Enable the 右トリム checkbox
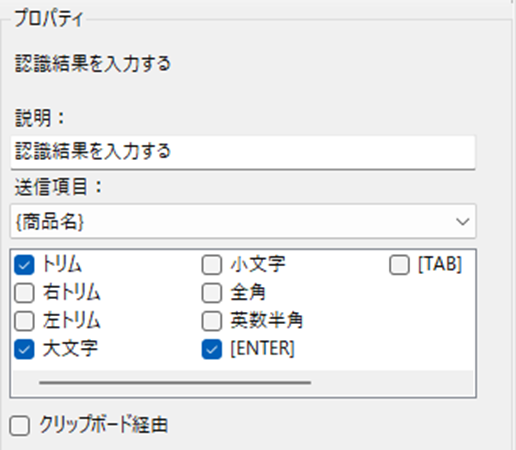This screenshot has width=516, height=450. pos(24,293)
